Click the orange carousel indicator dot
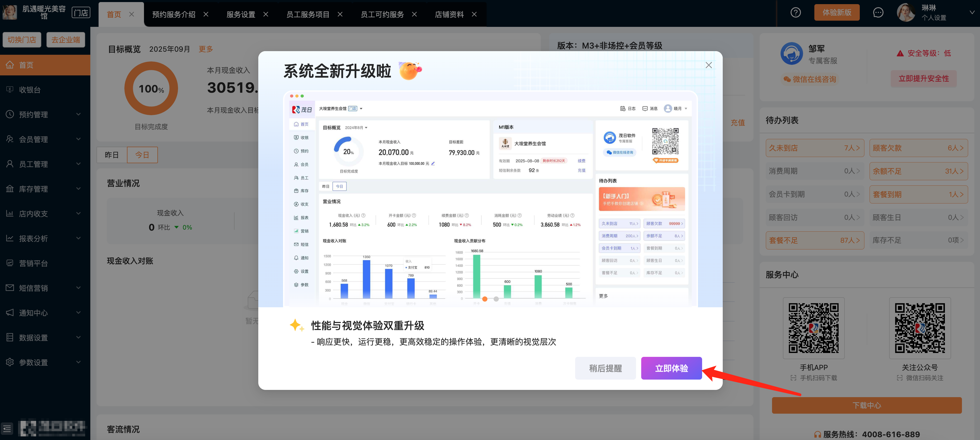 [485, 299]
